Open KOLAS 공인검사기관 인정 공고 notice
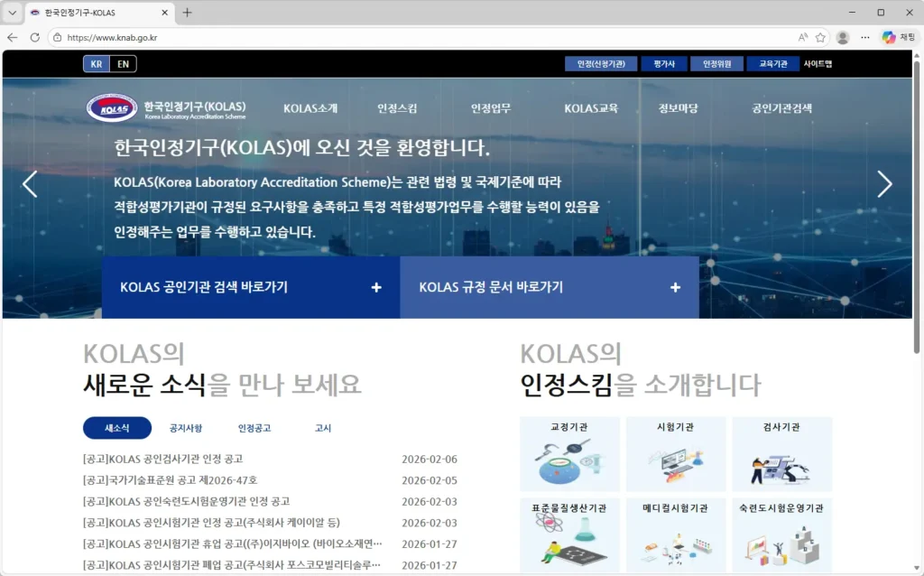This screenshot has height=576, width=924. coord(162,459)
